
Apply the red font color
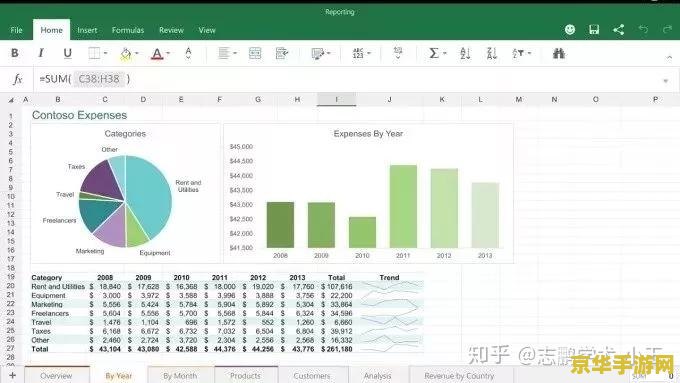click(x=157, y=54)
